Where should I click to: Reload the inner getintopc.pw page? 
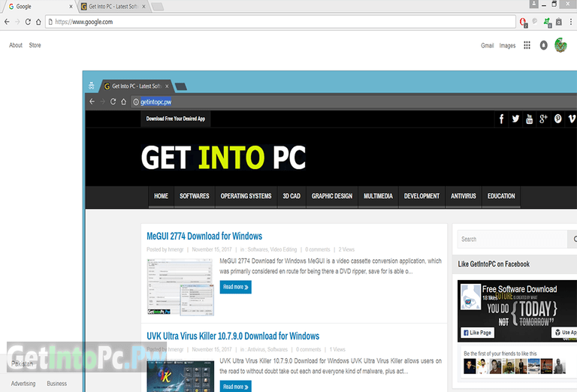(x=113, y=101)
